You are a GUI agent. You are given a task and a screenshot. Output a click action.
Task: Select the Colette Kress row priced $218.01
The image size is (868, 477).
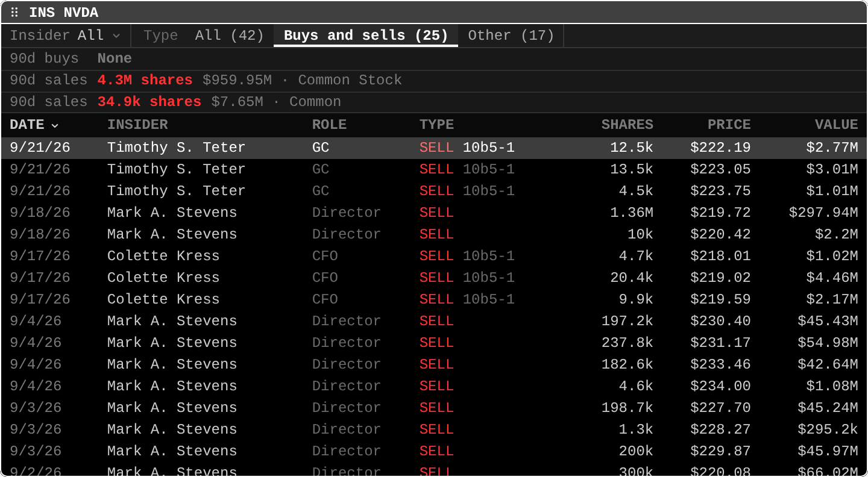coord(434,256)
